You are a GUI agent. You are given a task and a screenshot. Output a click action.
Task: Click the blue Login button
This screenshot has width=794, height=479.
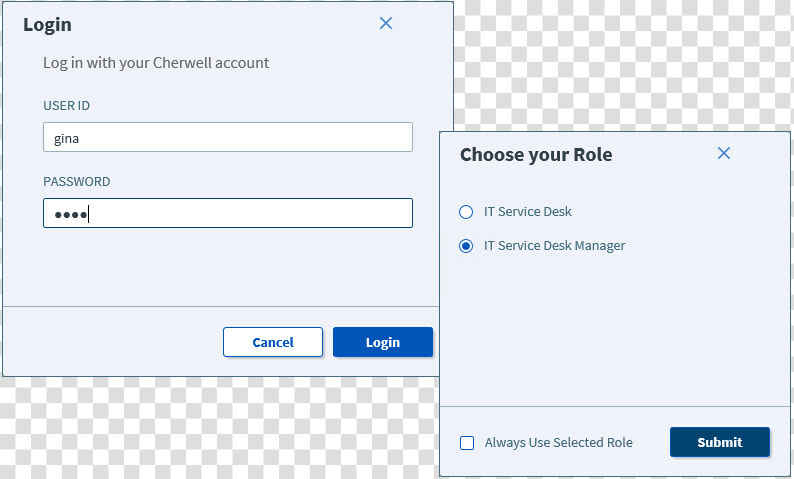click(x=383, y=342)
